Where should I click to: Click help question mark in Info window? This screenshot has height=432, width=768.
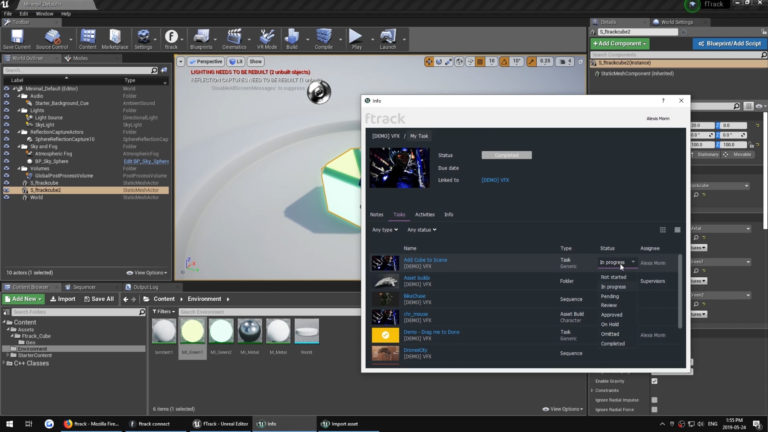[x=663, y=100]
